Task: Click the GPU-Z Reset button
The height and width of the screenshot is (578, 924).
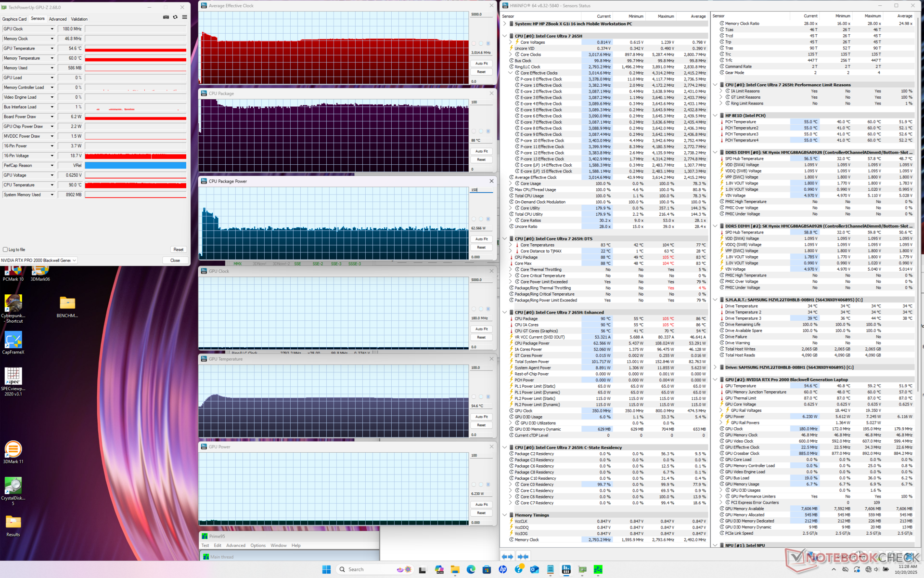Action: (178, 250)
